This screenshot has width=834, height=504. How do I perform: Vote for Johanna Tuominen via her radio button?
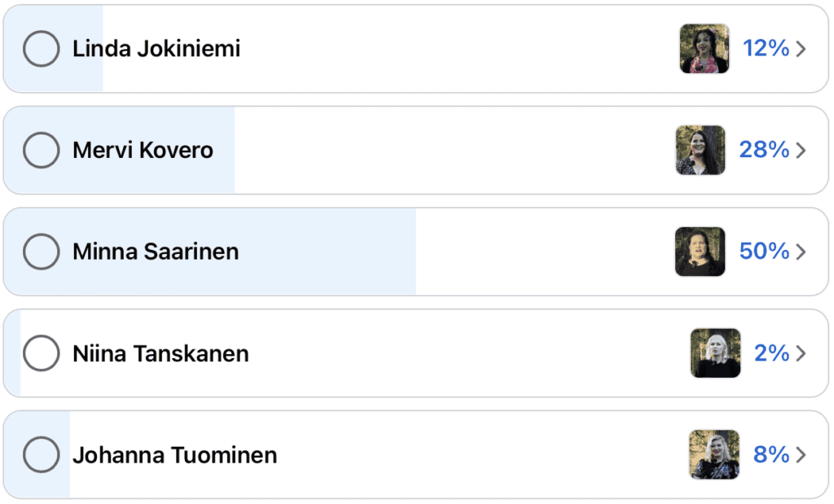click(x=41, y=454)
